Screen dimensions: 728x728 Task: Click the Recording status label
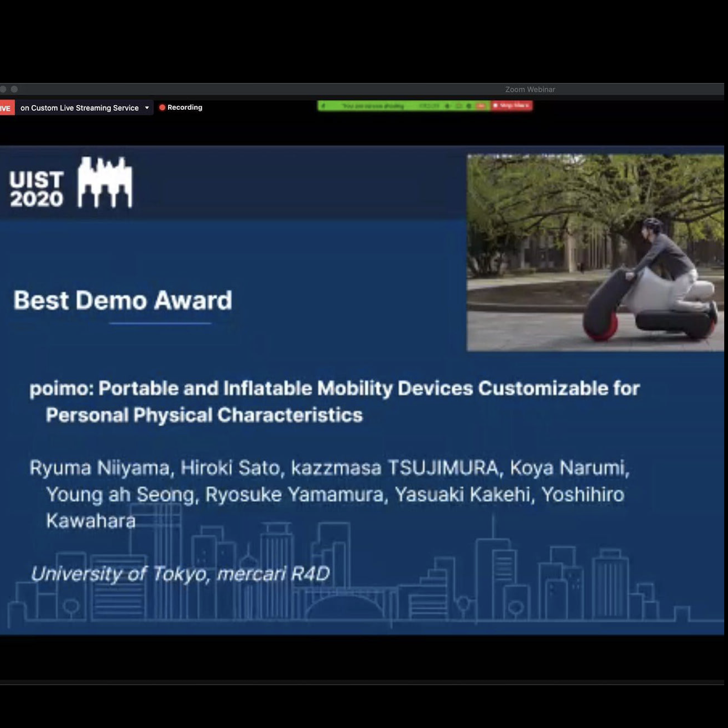click(184, 107)
